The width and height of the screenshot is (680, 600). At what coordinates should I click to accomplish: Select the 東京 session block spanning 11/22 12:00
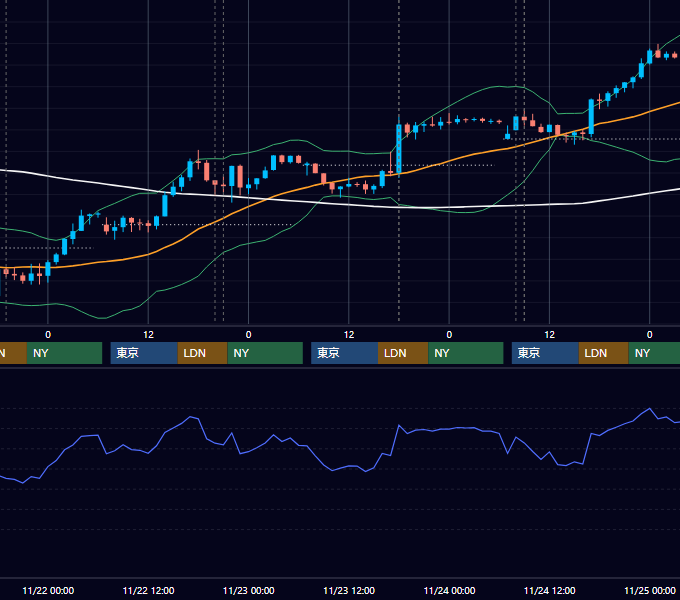(144, 353)
